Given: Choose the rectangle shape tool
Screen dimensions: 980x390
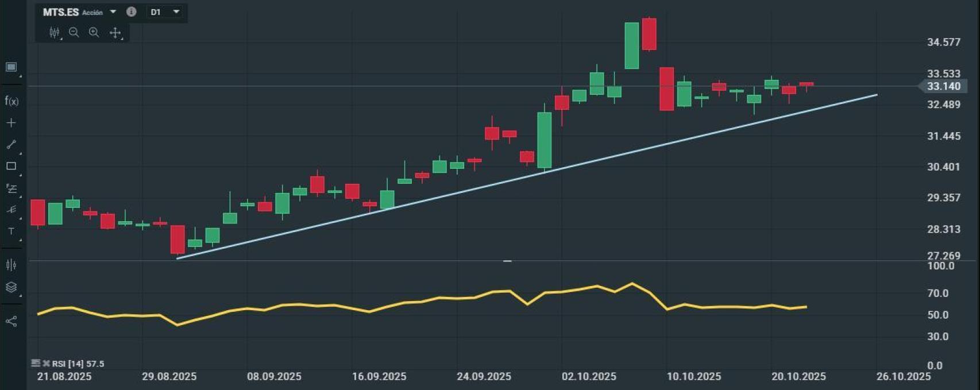Looking at the screenshot, I should coord(11,166).
